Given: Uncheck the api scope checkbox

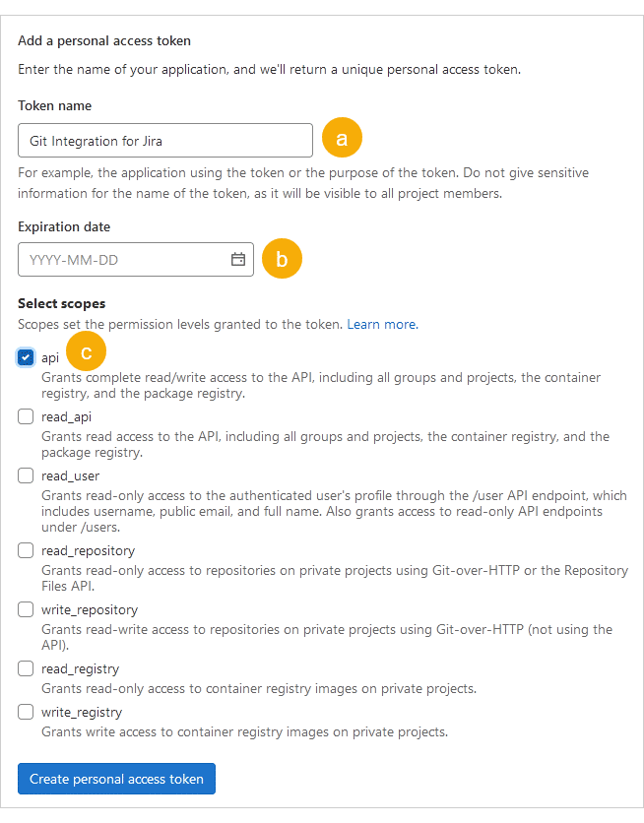Looking at the screenshot, I should click(x=25, y=357).
